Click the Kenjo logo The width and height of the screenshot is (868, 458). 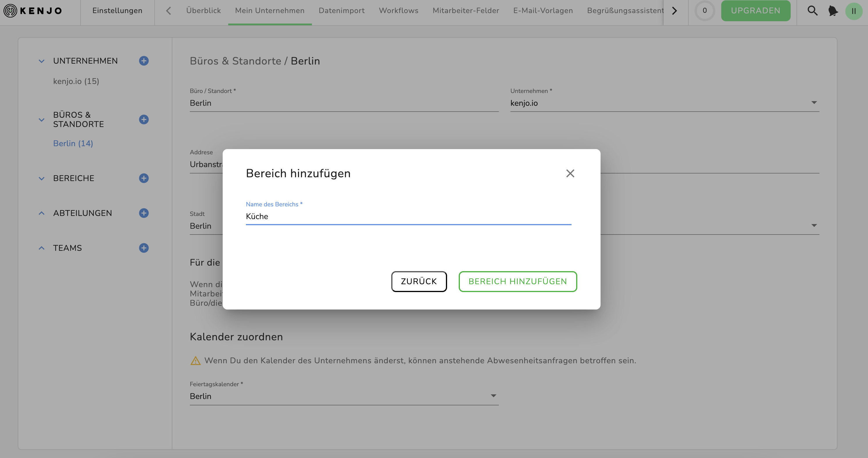(x=33, y=11)
